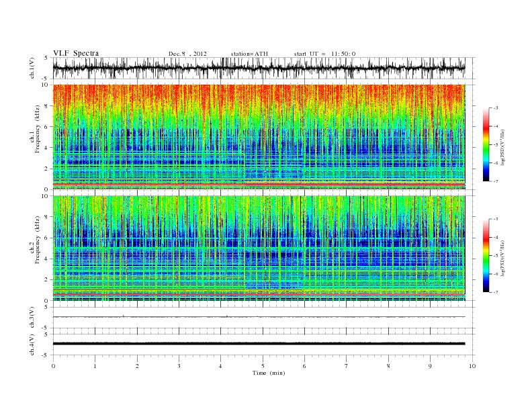Click the "8" kHz tick of ch.1 spectrogram
The height and width of the screenshot is (411, 532).
pos(46,106)
